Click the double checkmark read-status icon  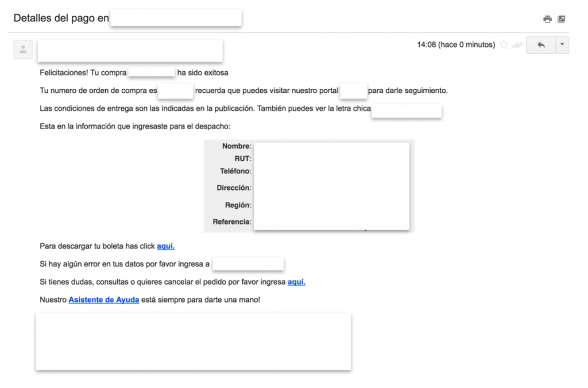[x=517, y=45]
